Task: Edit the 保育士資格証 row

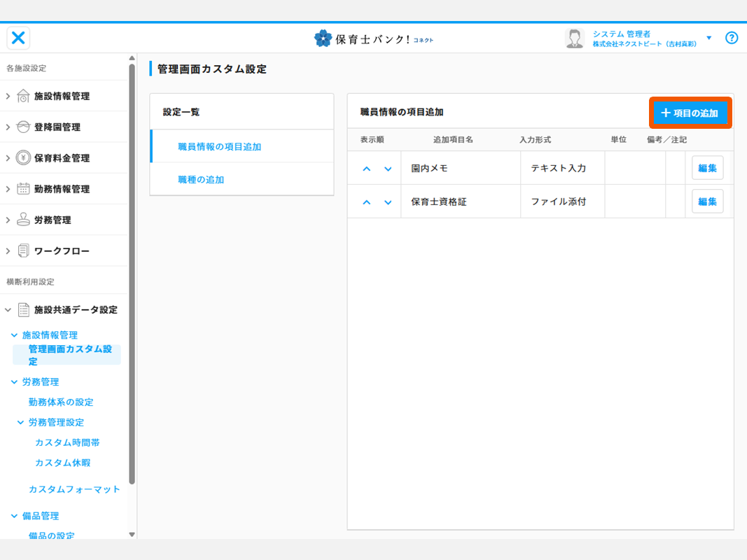Action: click(707, 202)
